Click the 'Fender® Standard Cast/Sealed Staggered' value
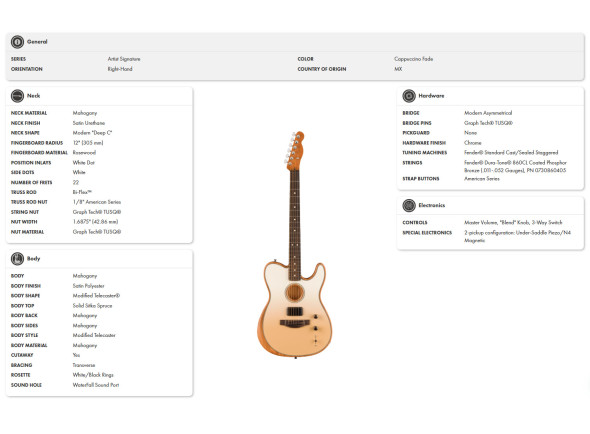This screenshot has width=590, height=434. [x=511, y=153]
